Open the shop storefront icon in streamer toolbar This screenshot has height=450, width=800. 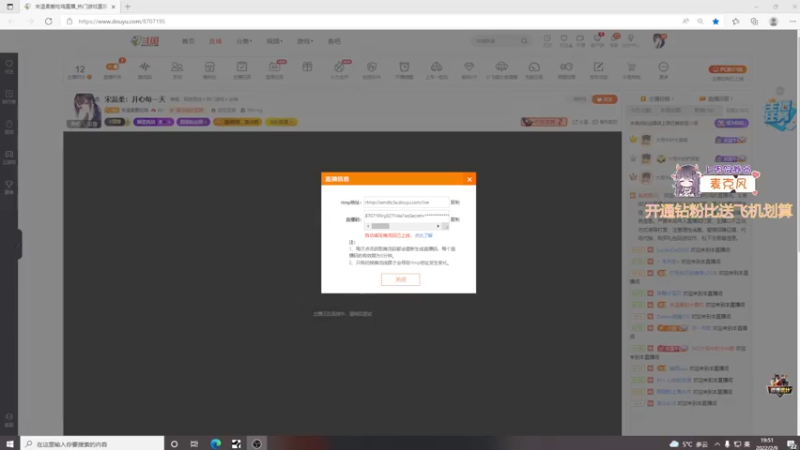click(x=209, y=67)
